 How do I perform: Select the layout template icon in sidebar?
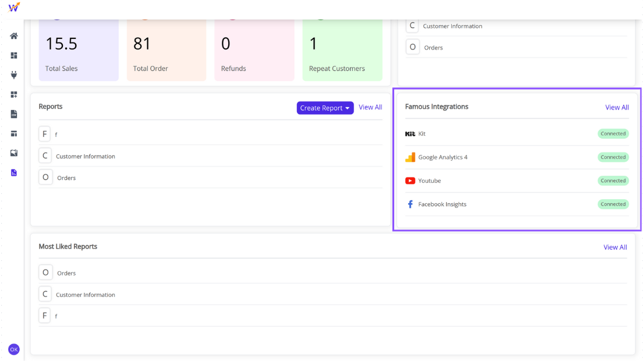(14, 133)
